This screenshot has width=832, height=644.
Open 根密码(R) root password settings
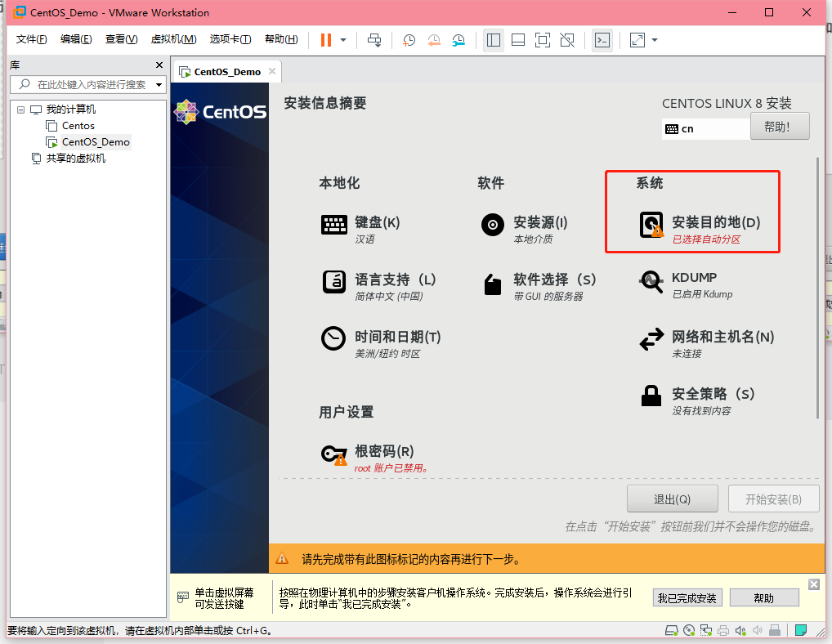374,458
